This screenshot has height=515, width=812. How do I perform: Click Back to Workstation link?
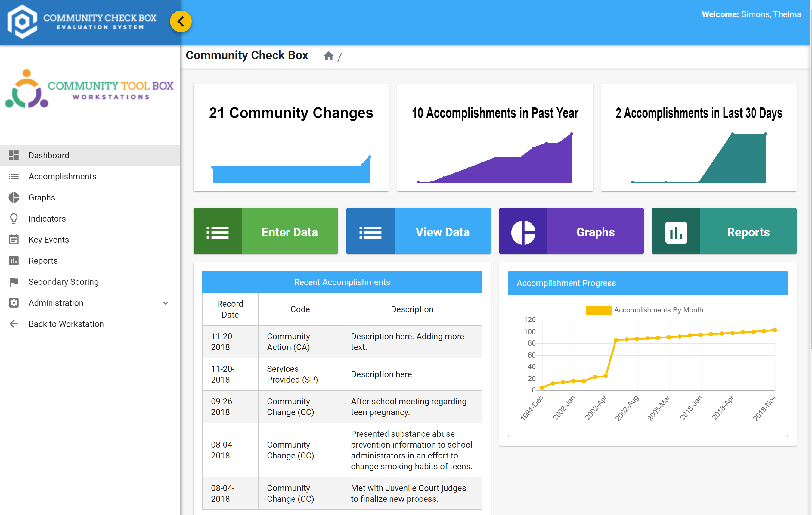click(x=66, y=324)
